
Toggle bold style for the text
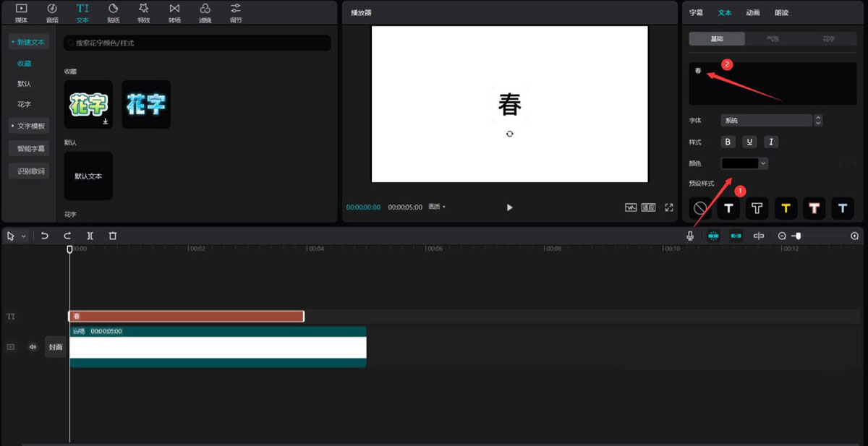coord(728,142)
